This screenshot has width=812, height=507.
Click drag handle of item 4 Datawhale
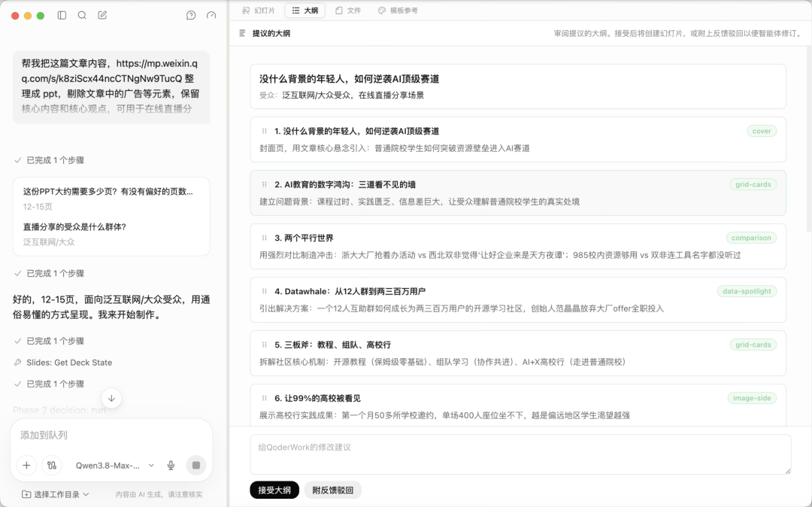tap(264, 291)
